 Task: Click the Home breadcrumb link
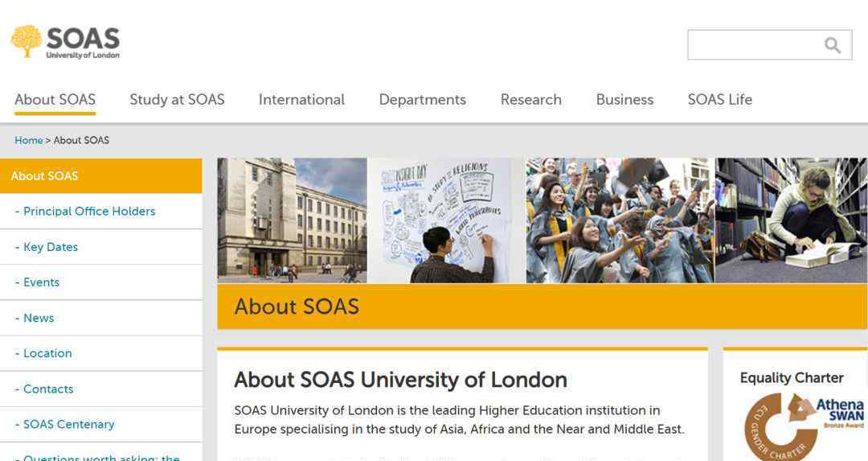coord(29,140)
